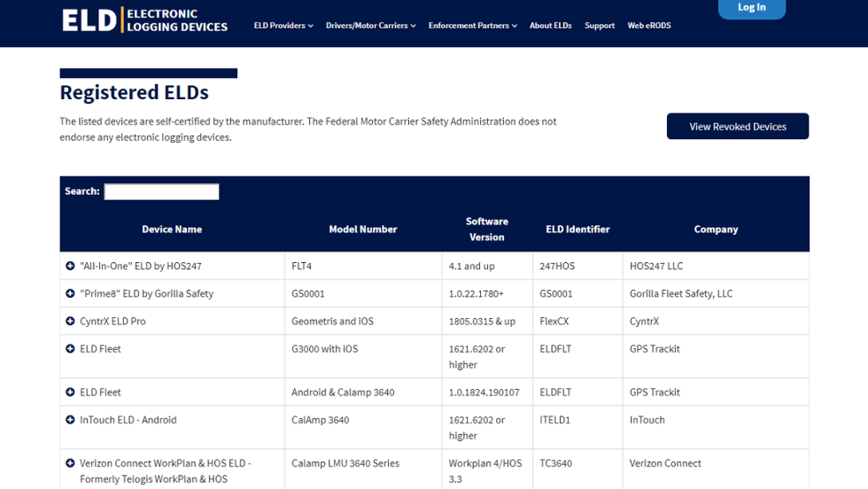Click into the Search input field

point(161,191)
